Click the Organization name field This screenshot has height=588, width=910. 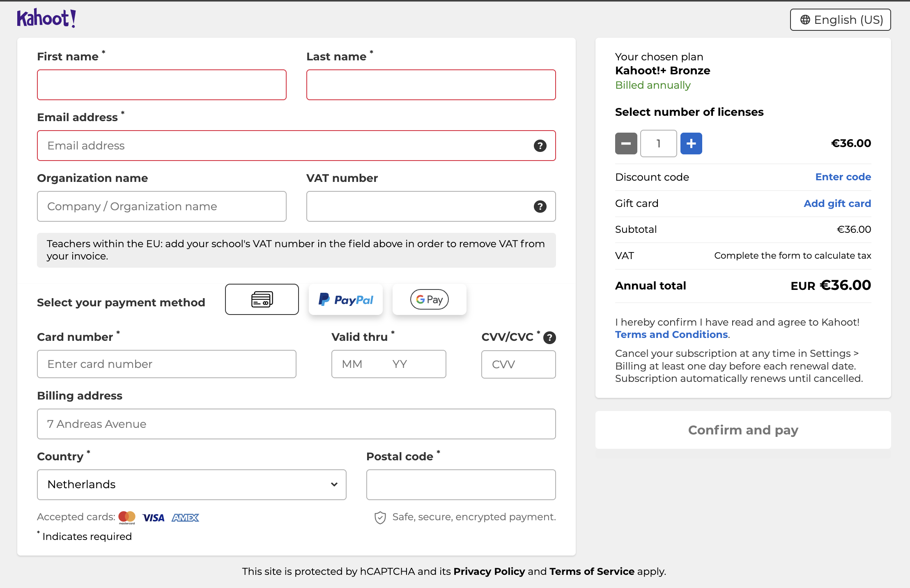tap(162, 207)
